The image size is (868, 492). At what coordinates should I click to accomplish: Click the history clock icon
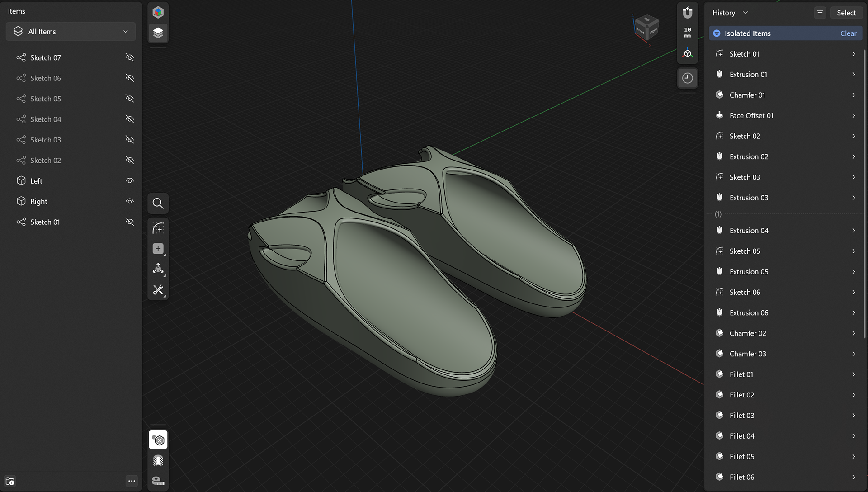coord(687,78)
